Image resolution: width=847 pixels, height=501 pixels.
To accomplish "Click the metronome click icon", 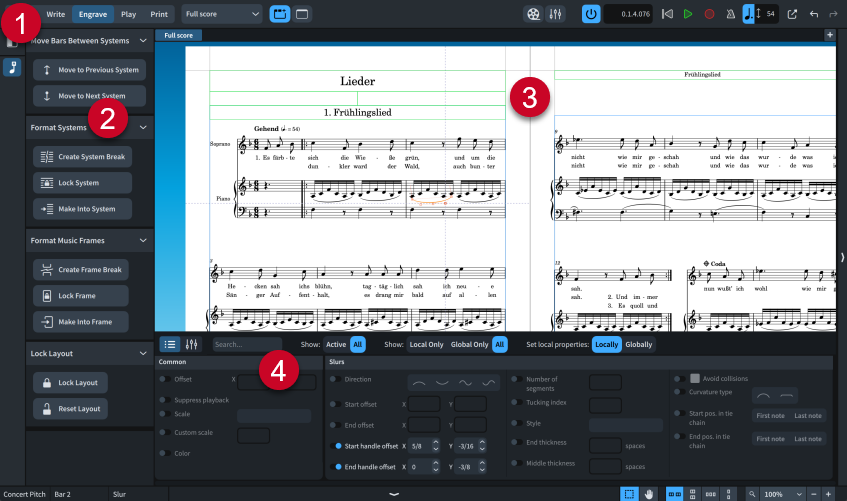I will pos(729,14).
